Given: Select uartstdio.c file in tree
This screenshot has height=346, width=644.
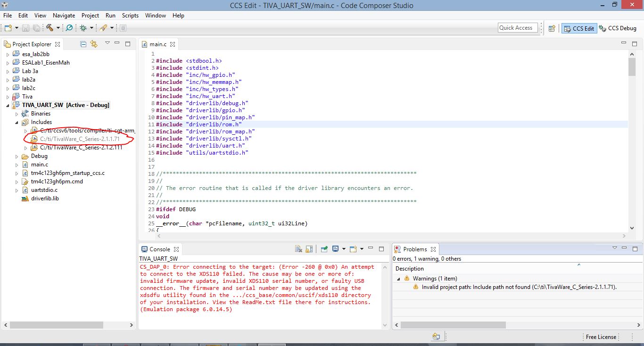Looking at the screenshot, I should 44,190.
